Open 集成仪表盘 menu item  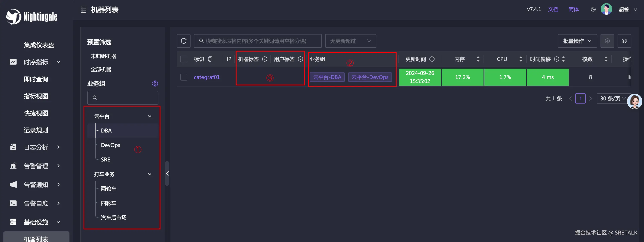point(39,45)
